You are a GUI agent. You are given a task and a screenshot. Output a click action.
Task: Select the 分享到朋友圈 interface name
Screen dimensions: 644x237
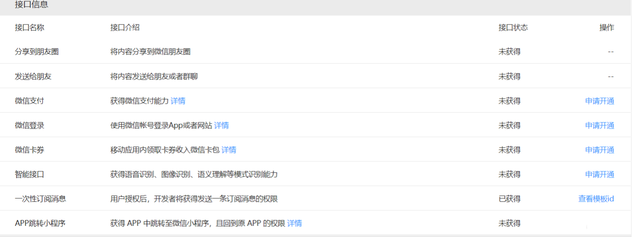[x=37, y=52]
